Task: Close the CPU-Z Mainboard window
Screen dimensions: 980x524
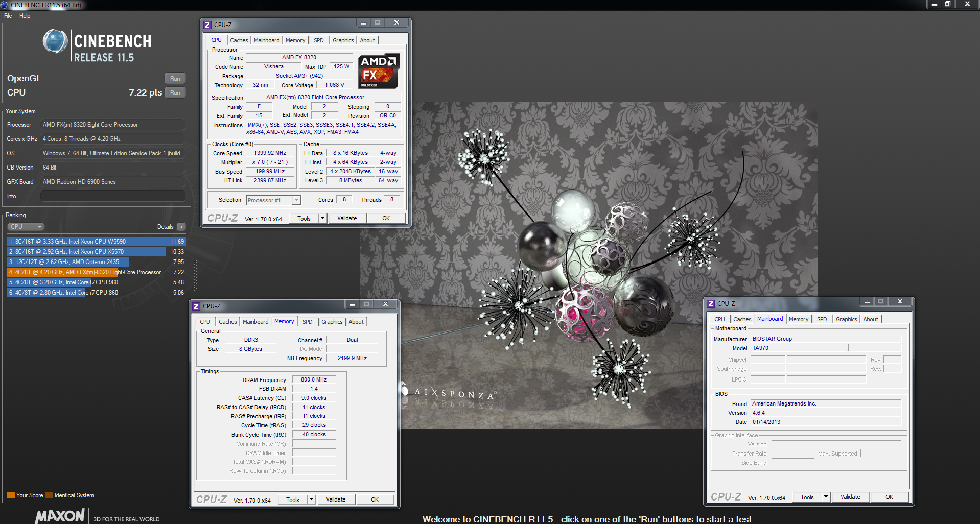Action: pos(900,302)
